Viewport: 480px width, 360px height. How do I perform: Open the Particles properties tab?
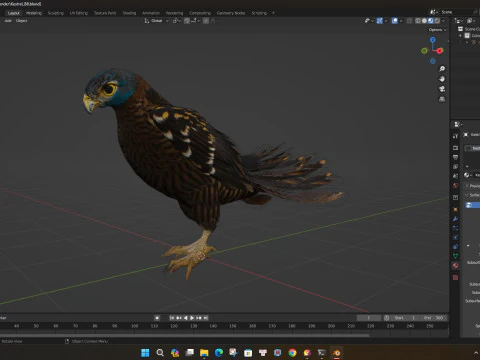(456, 228)
